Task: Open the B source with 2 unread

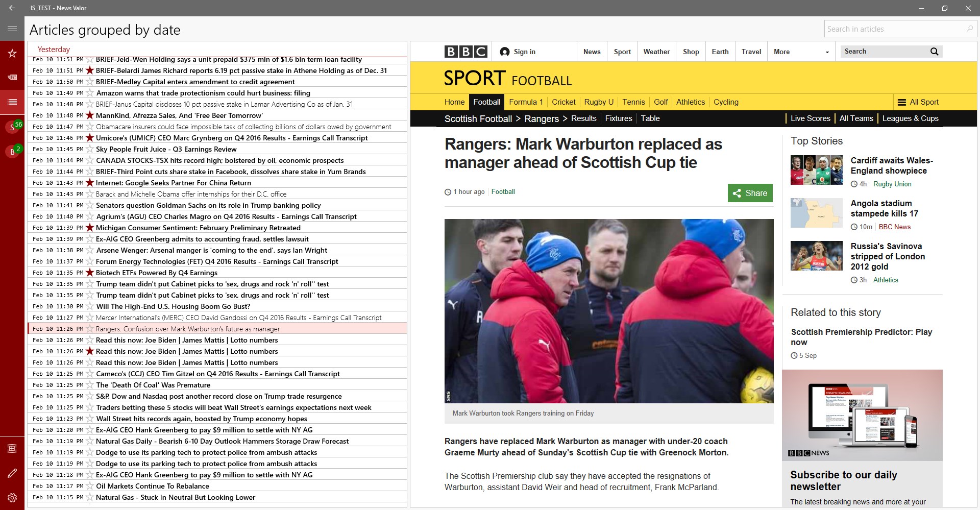Action: pos(12,151)
